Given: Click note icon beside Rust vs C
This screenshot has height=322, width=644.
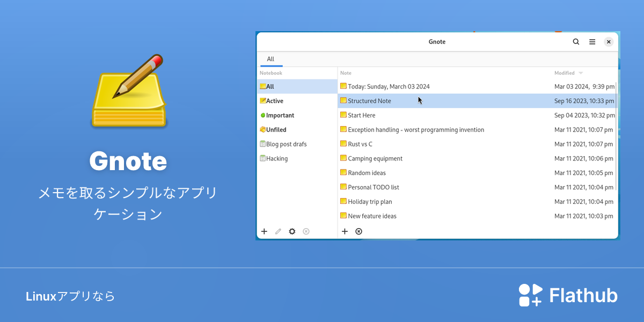Looking at the screenshot, I should pos(343,144).
